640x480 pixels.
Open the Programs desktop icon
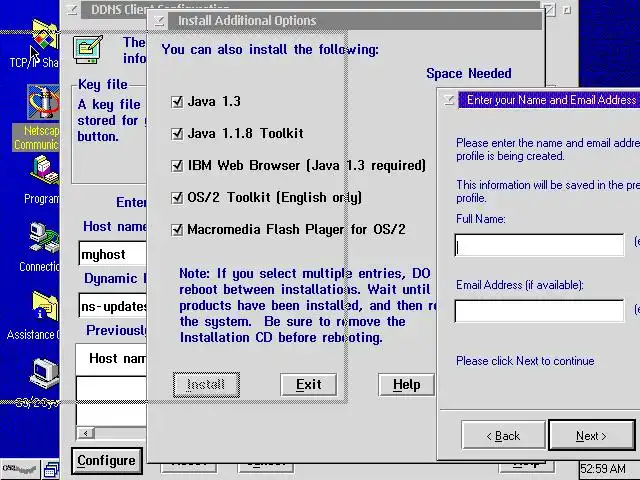click(x=44, y=170)
